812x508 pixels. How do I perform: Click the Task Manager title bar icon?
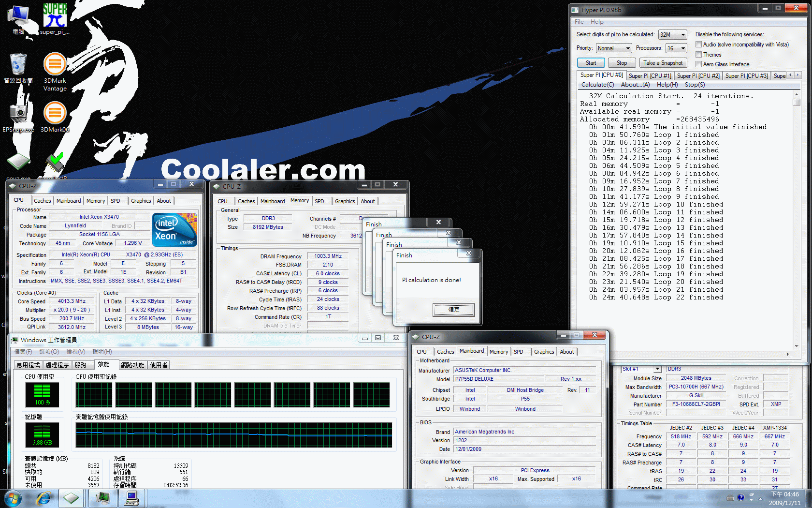[14, 340]
